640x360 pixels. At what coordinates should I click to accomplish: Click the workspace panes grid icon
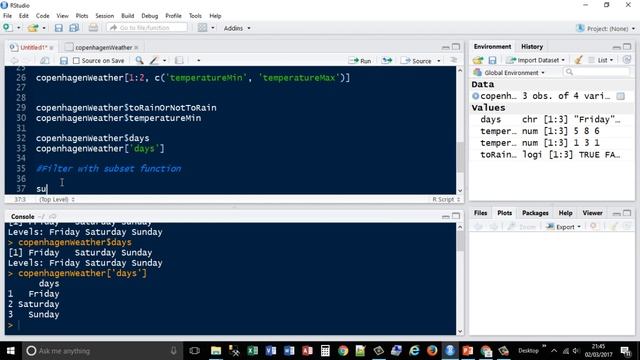coord(202,28)
